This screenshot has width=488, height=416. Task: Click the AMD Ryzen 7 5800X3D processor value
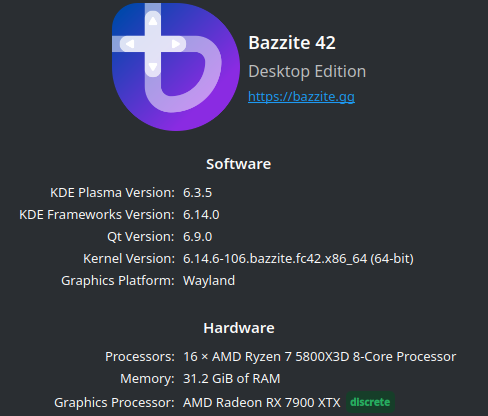[x=319, y=357]
